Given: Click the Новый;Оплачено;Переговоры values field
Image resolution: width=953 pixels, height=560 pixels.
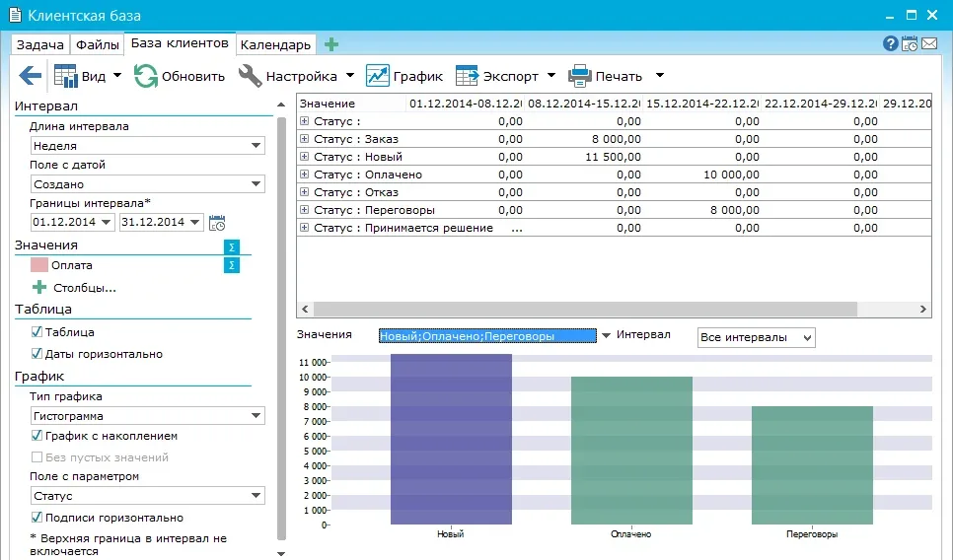Looking at the screenshot, I should tap(487, 336).
